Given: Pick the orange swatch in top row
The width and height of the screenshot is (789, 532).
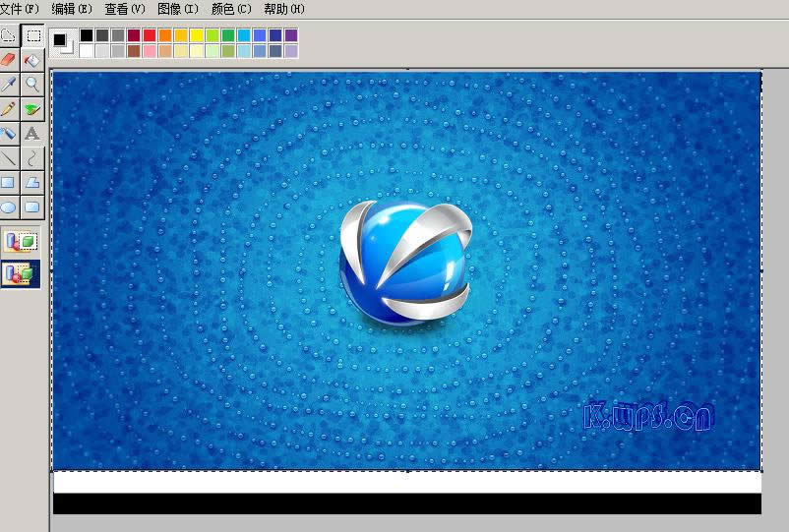Looking at the screenshot, I should point(165,35).
